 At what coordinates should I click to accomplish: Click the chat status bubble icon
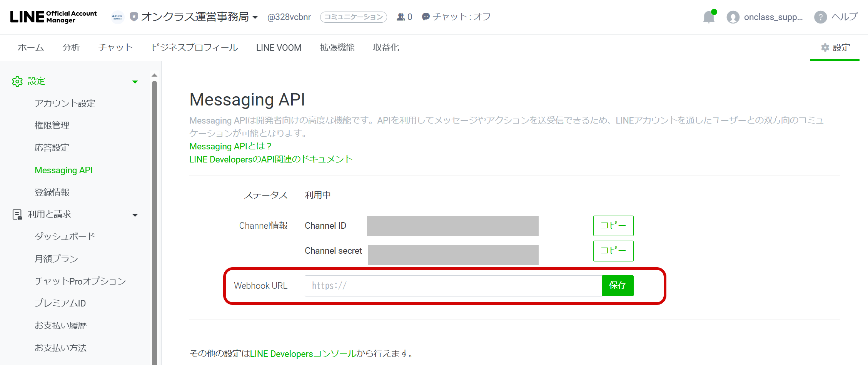[x=426, y=17]
